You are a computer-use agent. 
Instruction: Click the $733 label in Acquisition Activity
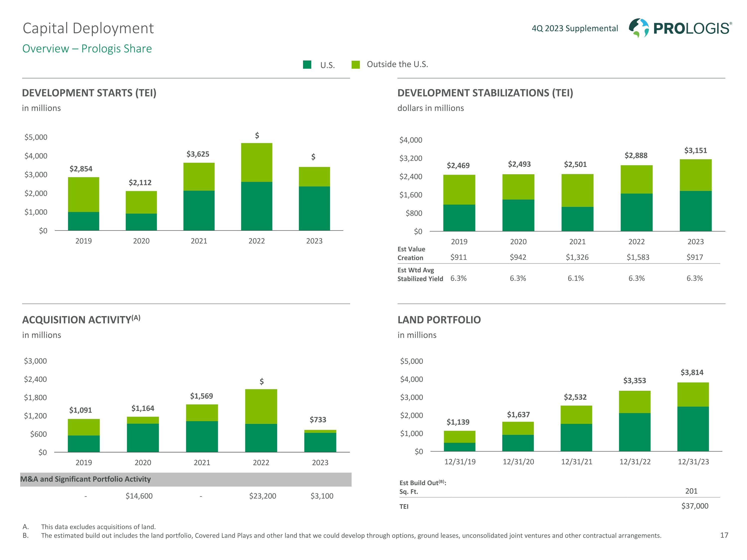tap(318, 420)
